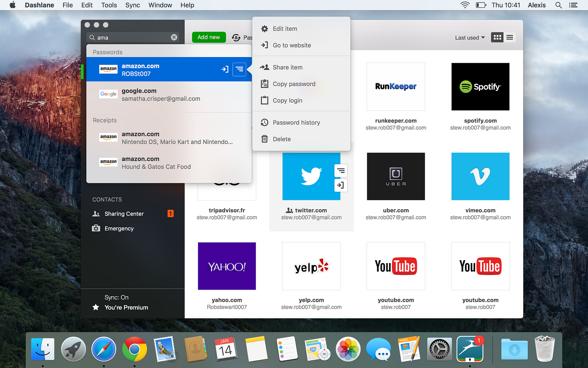Image resolution: width=588 pixels, height=368 pixels.
Task: Open the amazon.com Nintendo DS receipt
Action: [169, 138]
